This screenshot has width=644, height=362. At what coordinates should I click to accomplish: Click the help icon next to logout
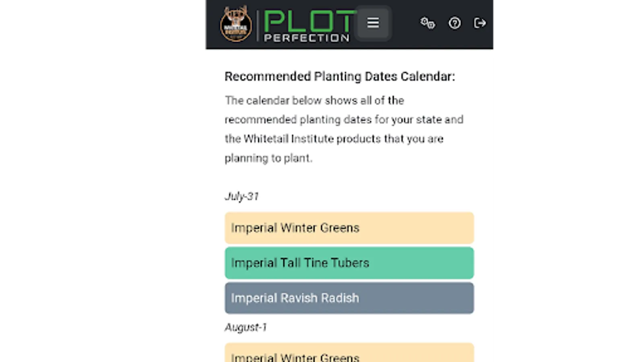454,23
